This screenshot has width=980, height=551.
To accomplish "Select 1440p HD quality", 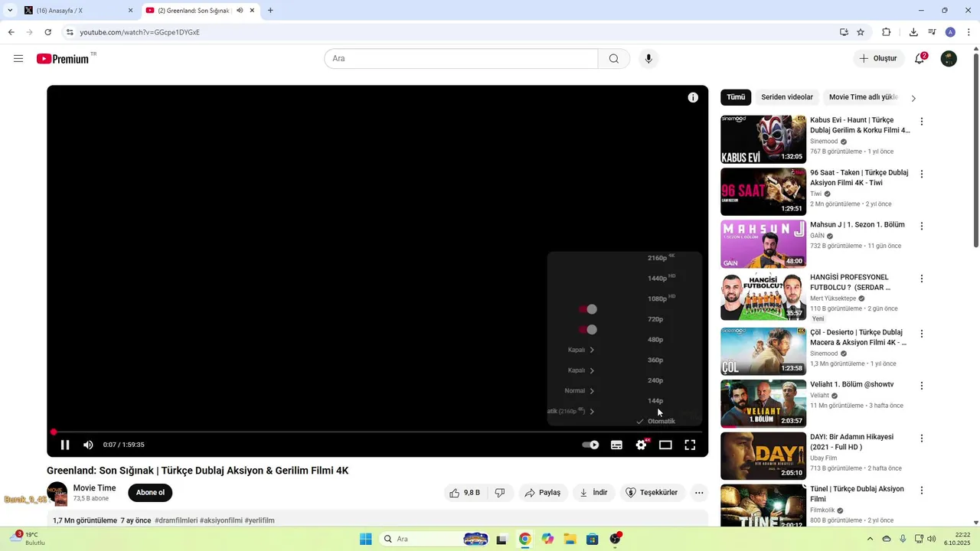I will click(661, 278).
